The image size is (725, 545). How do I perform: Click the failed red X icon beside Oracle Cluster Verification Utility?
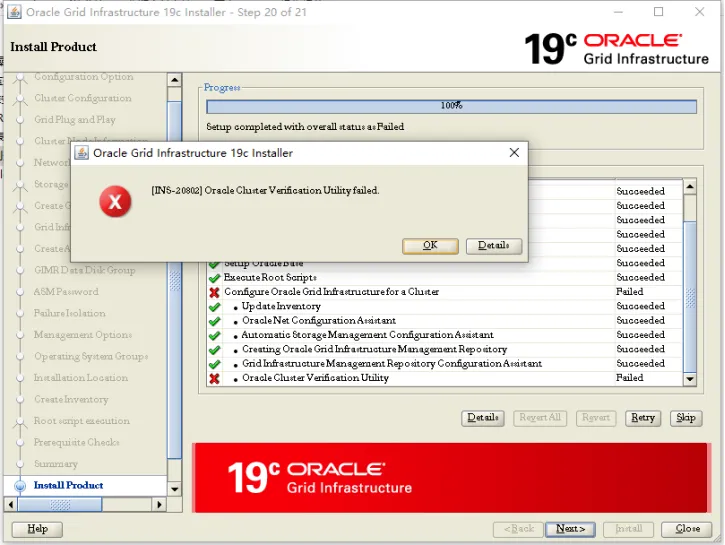(214, 379)
